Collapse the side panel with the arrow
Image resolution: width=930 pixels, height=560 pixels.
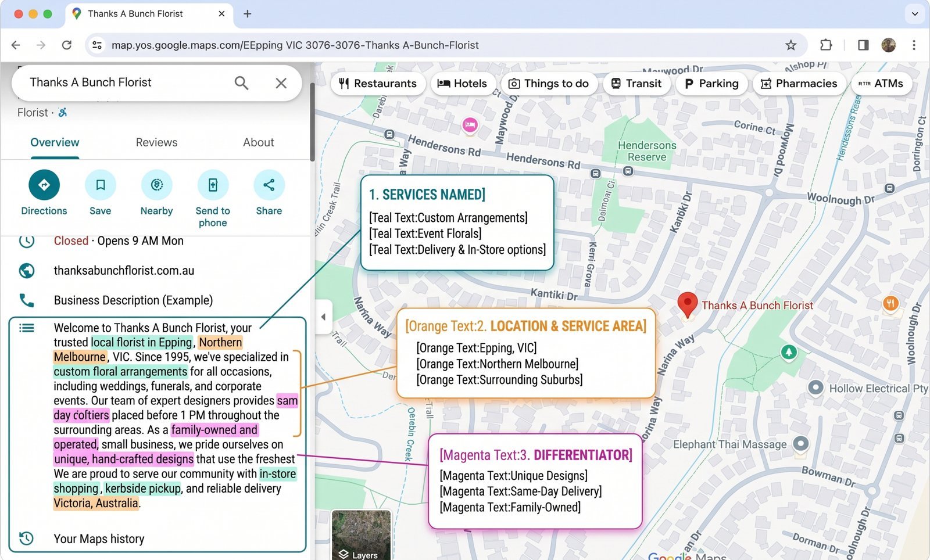(324, 317)
